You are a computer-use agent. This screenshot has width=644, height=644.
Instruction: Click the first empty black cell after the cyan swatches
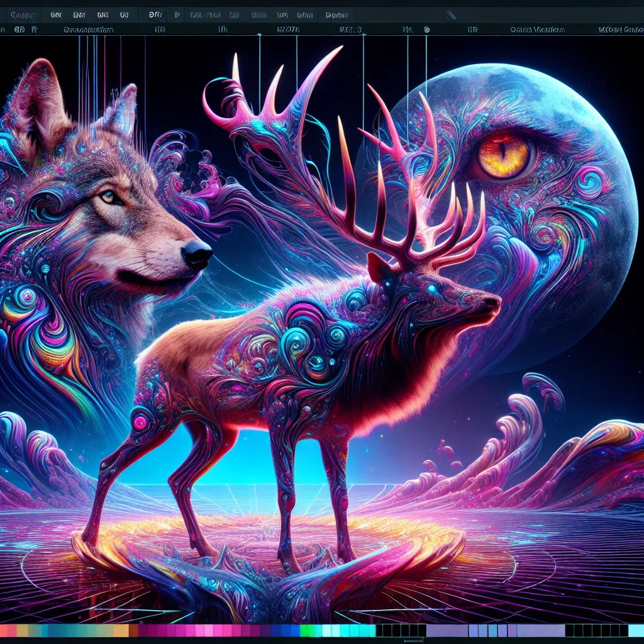coord(380,631)
